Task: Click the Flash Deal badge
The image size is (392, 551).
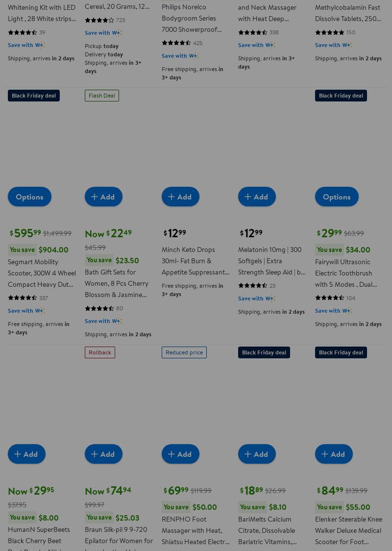Action: (102, 96)
